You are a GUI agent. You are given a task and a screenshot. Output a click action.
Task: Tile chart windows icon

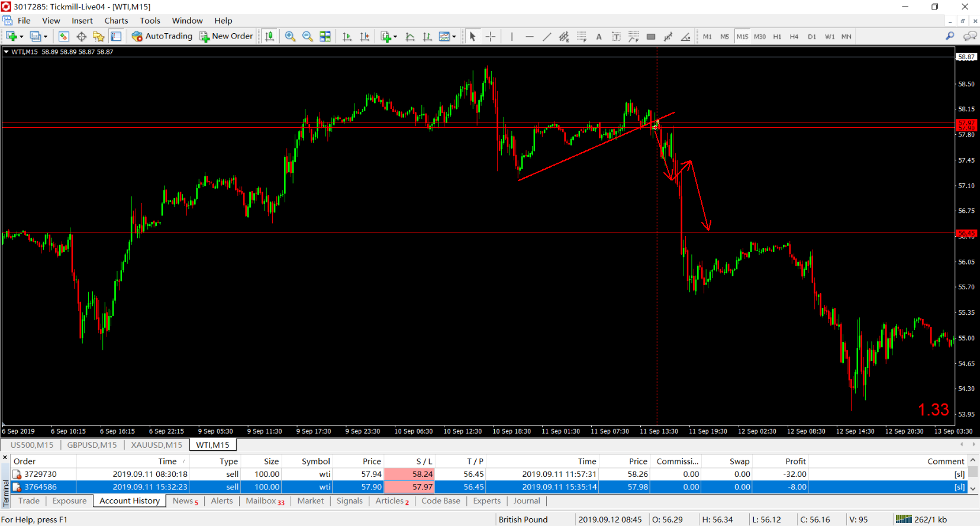tap(325, 37)
